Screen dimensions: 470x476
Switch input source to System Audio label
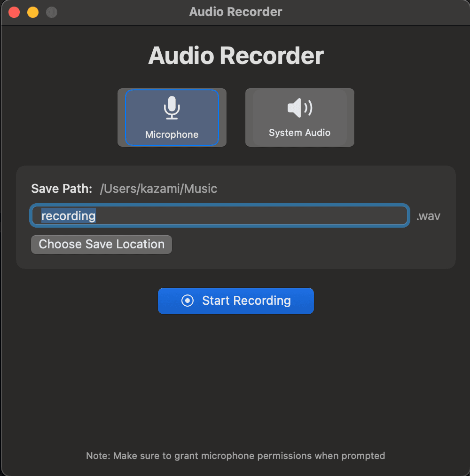click(299, 133)
